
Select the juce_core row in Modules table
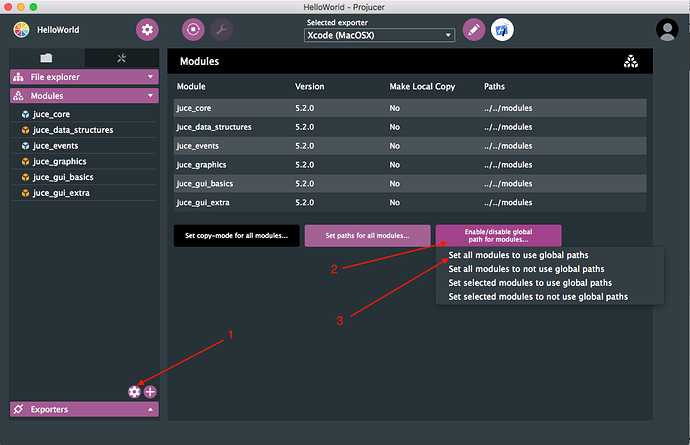point(410,108)
